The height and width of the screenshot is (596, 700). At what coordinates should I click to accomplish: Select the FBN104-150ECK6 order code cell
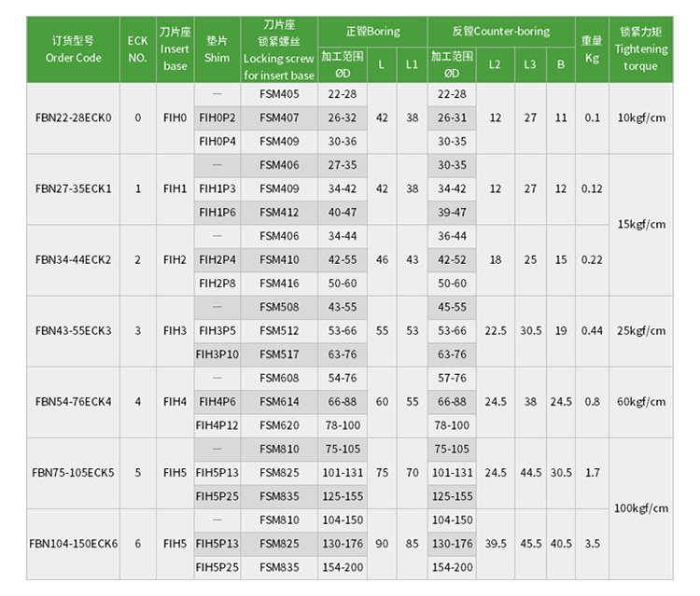coord(73,544)
